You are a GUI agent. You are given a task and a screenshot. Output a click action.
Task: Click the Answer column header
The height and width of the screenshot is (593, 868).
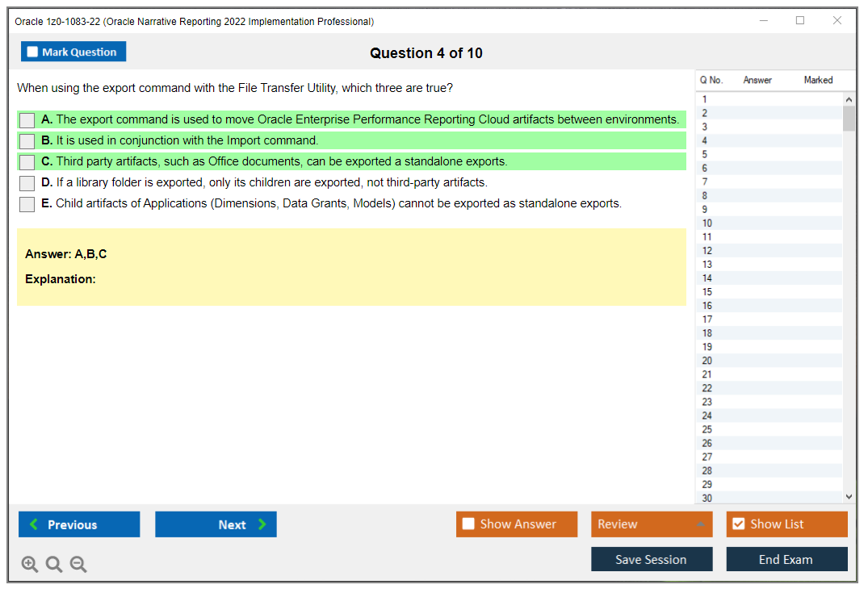click(757, 80)
